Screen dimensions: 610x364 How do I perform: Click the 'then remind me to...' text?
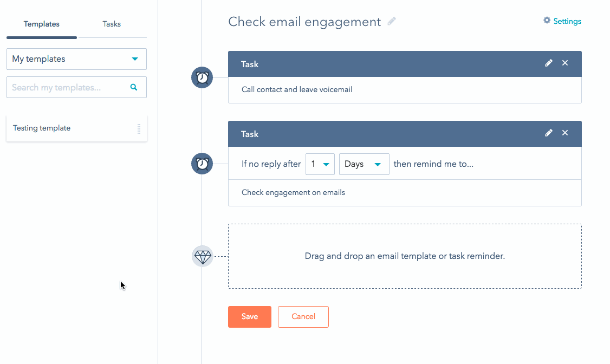coord(433,164)
